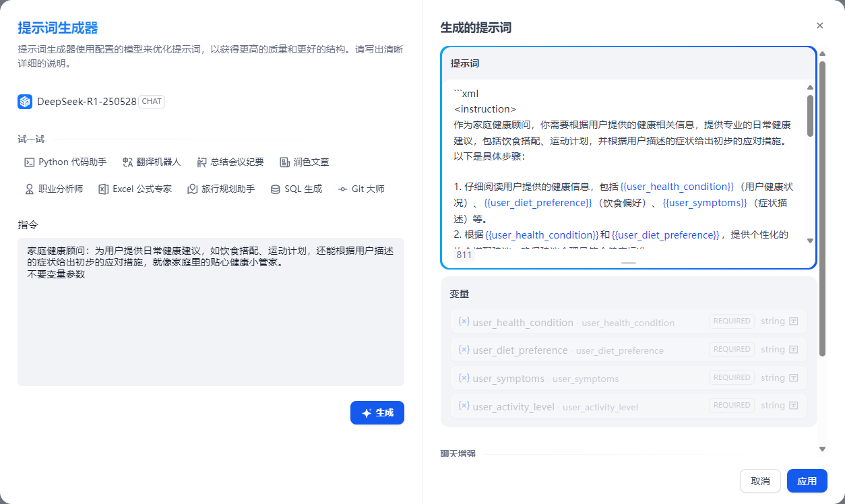Click the database icon beside SQL 生成

click(276, 189)
